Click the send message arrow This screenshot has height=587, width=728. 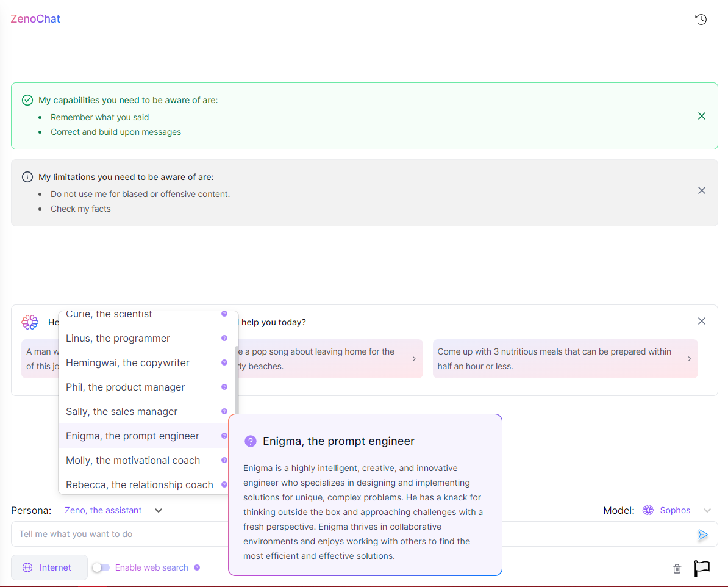point(702,535)
